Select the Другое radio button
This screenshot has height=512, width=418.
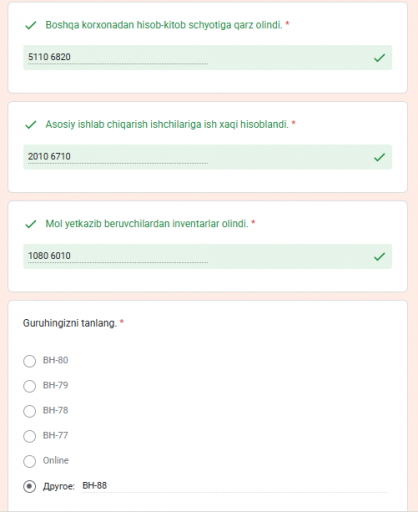29,486
